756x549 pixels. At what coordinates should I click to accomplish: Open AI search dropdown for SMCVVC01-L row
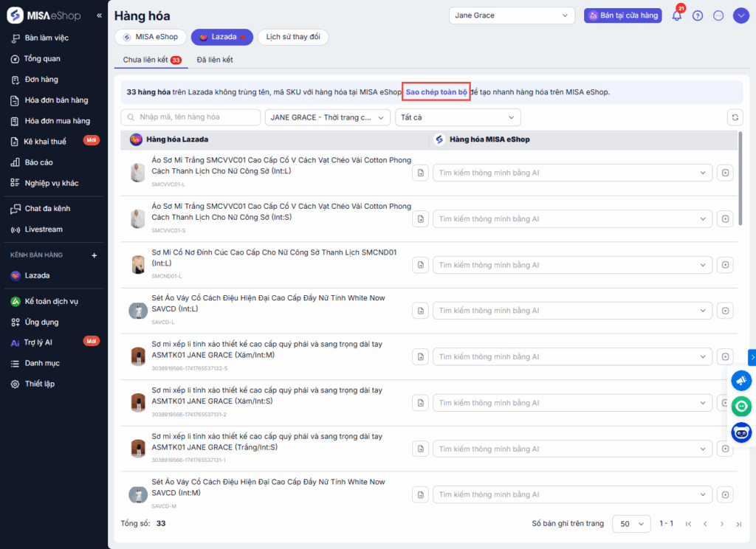coord(572,173)
